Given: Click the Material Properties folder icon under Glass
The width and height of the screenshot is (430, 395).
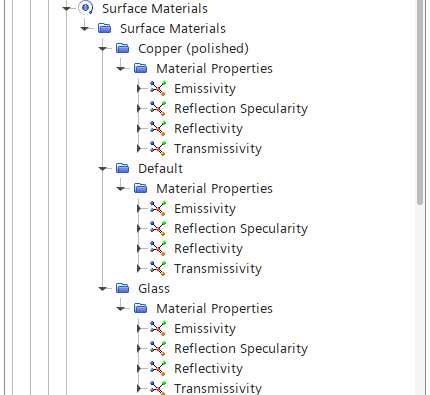Looking at the screenshot, I should click(141, 308).
